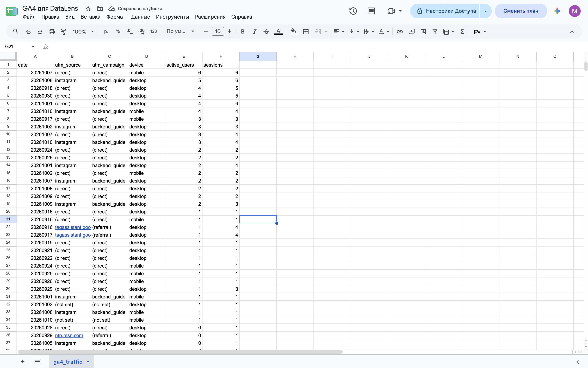Image resolution: width=588 pixels, height=368 pixels.
Task: Click the borders grid icon
Action: pos(306,32)
